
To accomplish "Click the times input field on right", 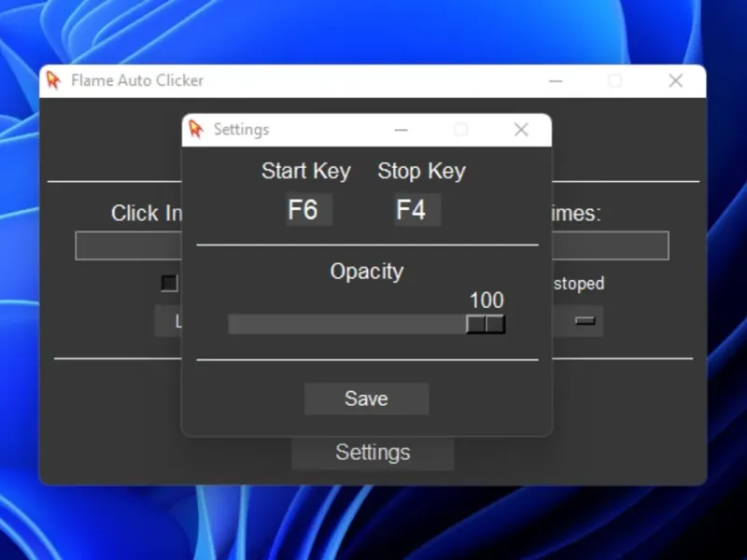I will point(611,245).
